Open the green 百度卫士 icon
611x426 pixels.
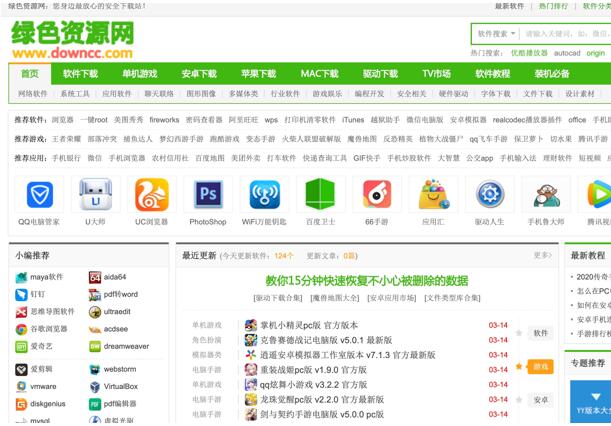pyautogui.click(x=320, y=194)
